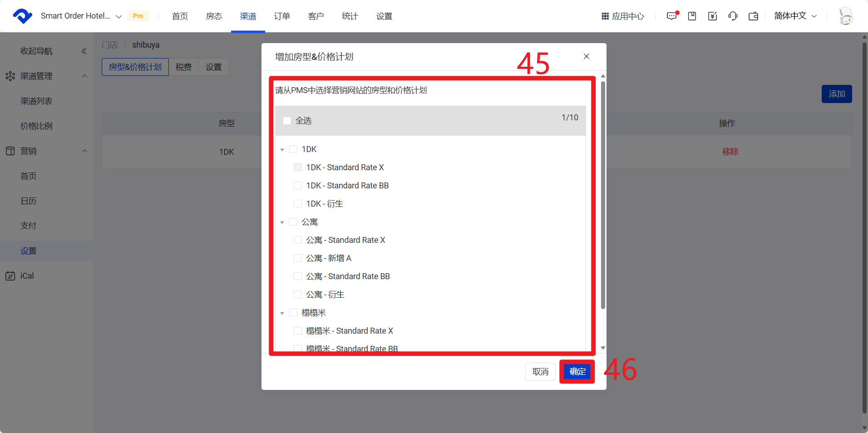The image size is (868, 433).
Task: Switch to the 订单 menu item
Action: [x=282, y=16]
